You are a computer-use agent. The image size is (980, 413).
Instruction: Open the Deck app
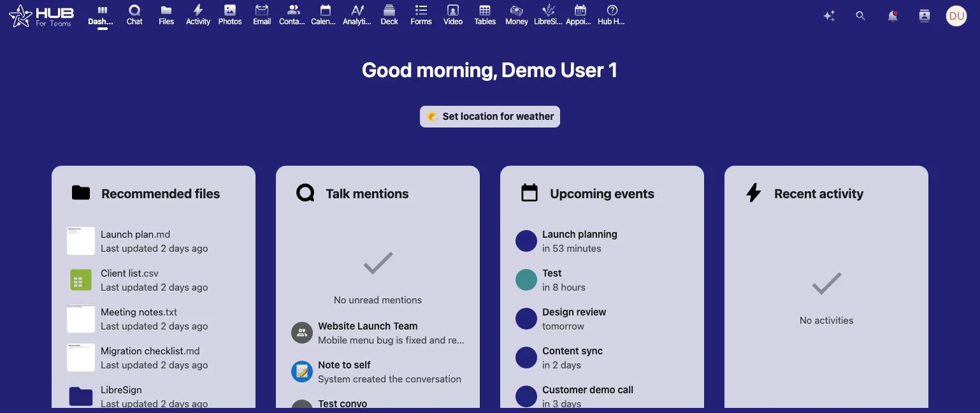pos(389,15)
